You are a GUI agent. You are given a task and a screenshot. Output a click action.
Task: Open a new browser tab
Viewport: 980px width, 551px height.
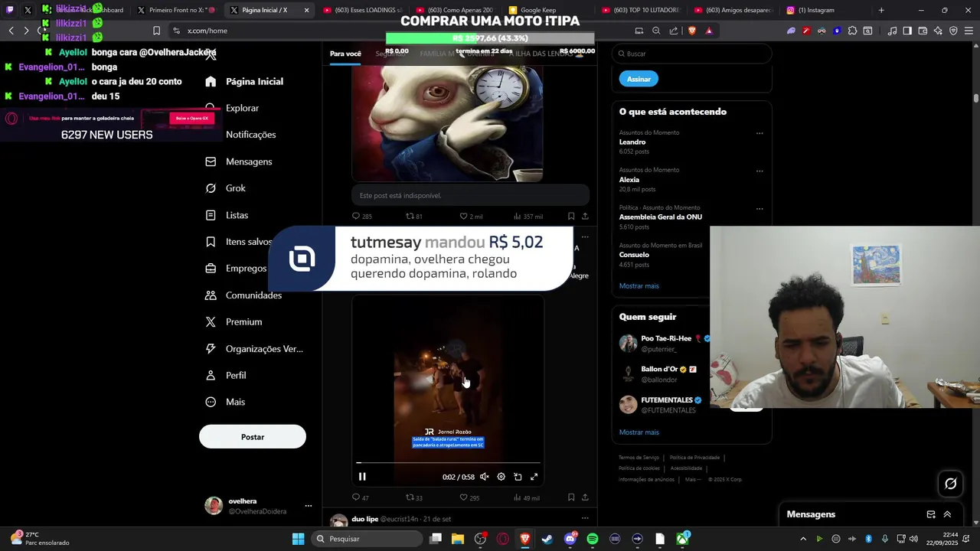[x=881, y=11]
